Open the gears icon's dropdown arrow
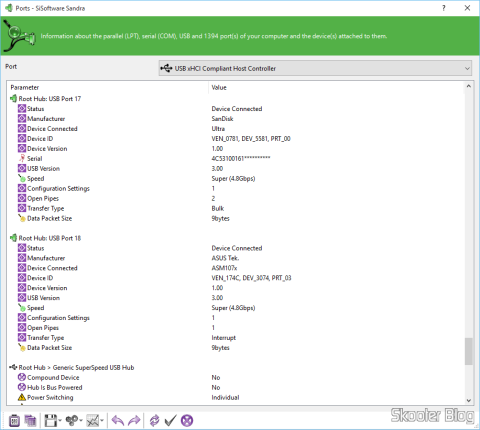The height and width of the screenshot is (430, 480). click(81, 421)
